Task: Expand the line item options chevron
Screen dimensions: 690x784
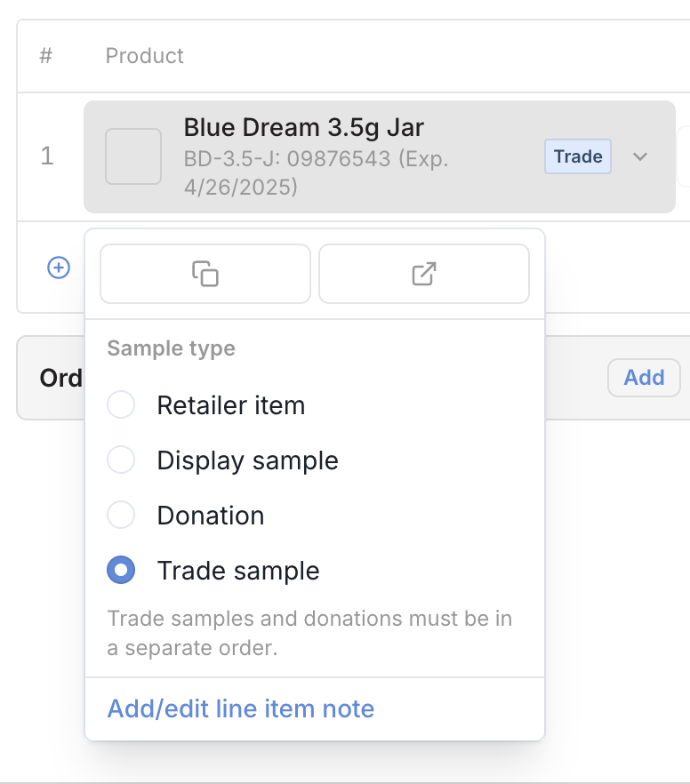Action: pos(639,156)
